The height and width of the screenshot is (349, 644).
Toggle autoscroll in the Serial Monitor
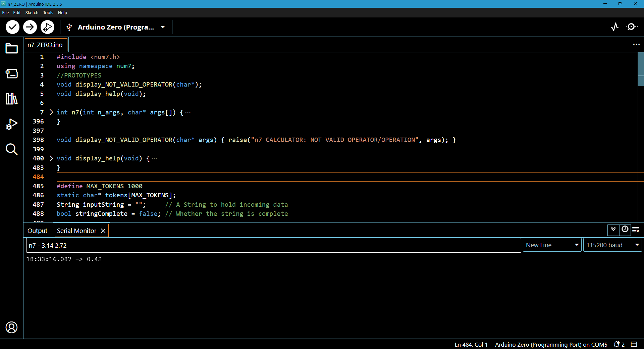[613, 230]
